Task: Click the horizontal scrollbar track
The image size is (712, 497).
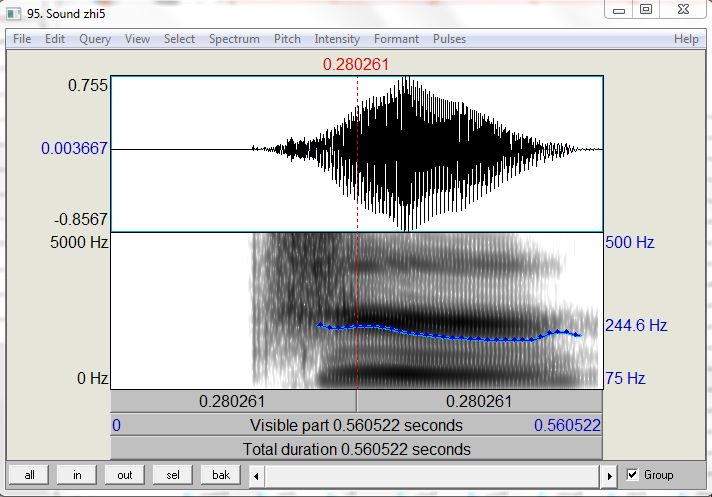Action: [433, 476]
